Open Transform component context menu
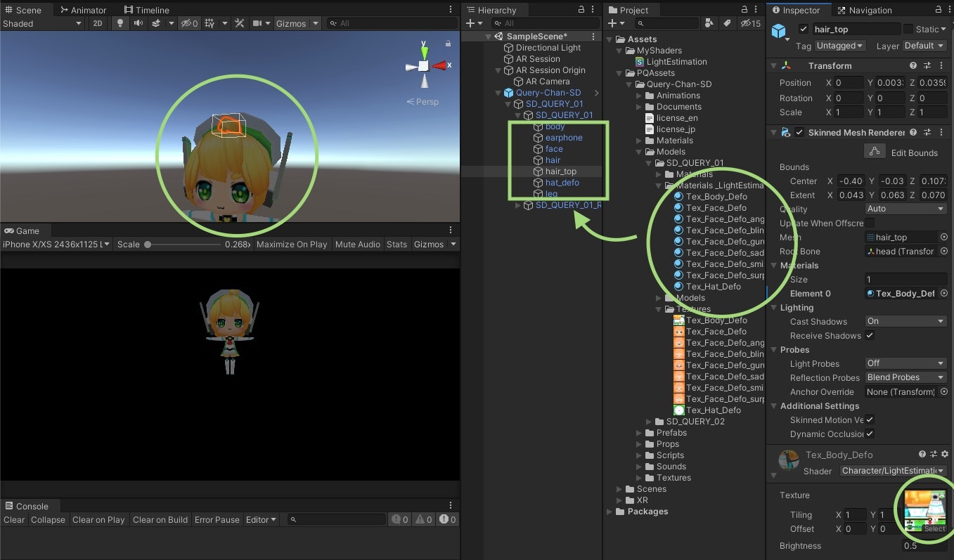Image resolution: width=954 pixels, height=560 pixels. pyautogui.click(x=941, y=65)
